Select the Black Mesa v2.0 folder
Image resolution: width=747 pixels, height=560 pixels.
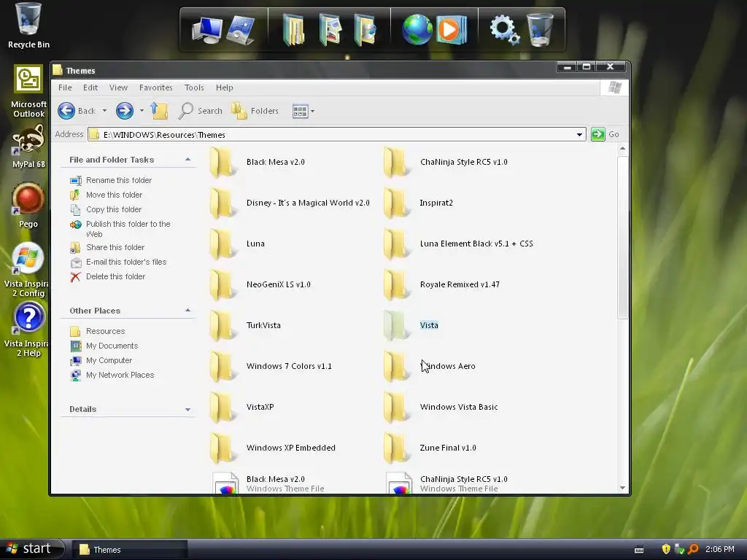(258, 162)
